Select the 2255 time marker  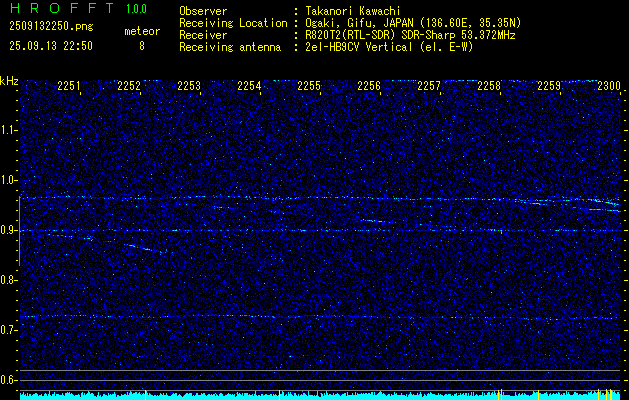[309, 86]
